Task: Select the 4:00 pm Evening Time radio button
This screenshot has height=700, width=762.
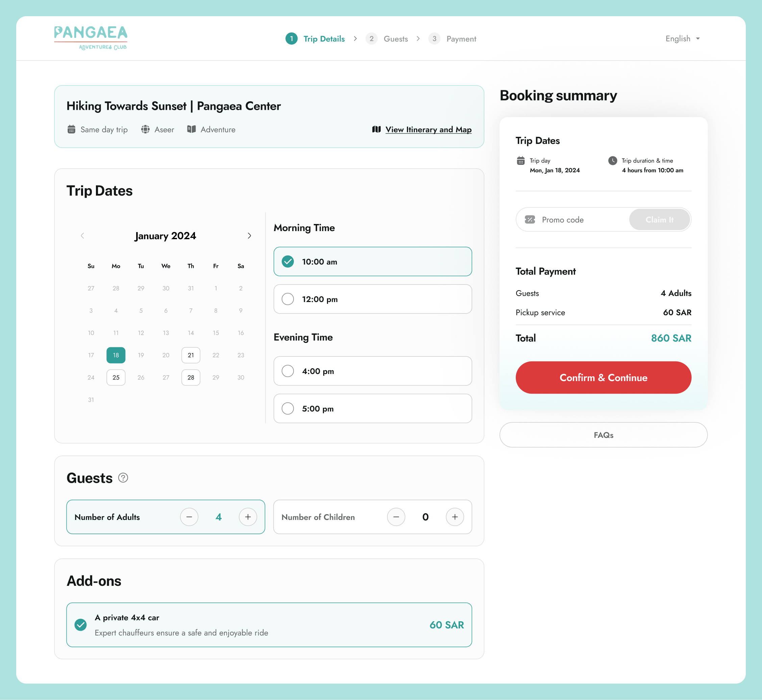Action: coord(287,371)
